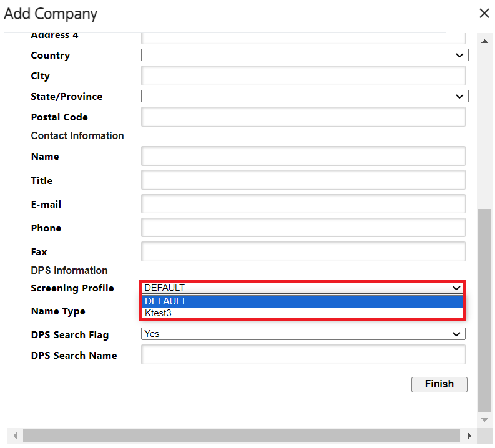Screen dimensions: 495x448
Task: Focus the Fax input field
Action: 303,252
